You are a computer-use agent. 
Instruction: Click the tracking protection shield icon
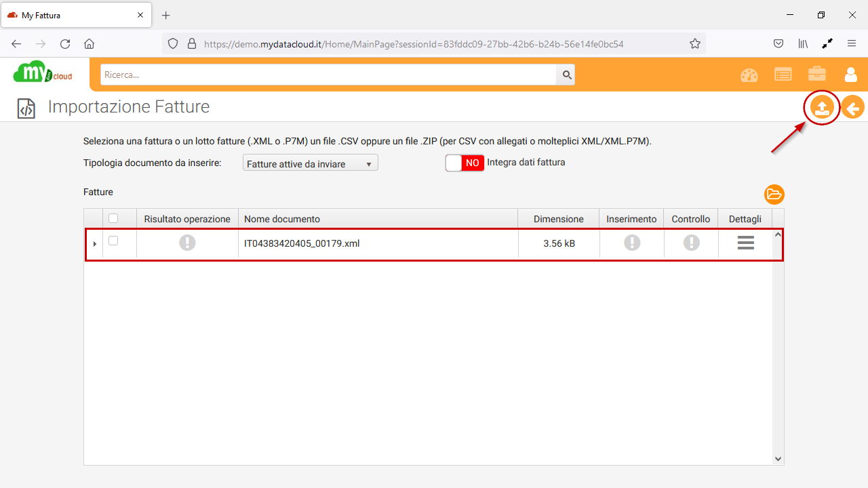pos(173,43)
